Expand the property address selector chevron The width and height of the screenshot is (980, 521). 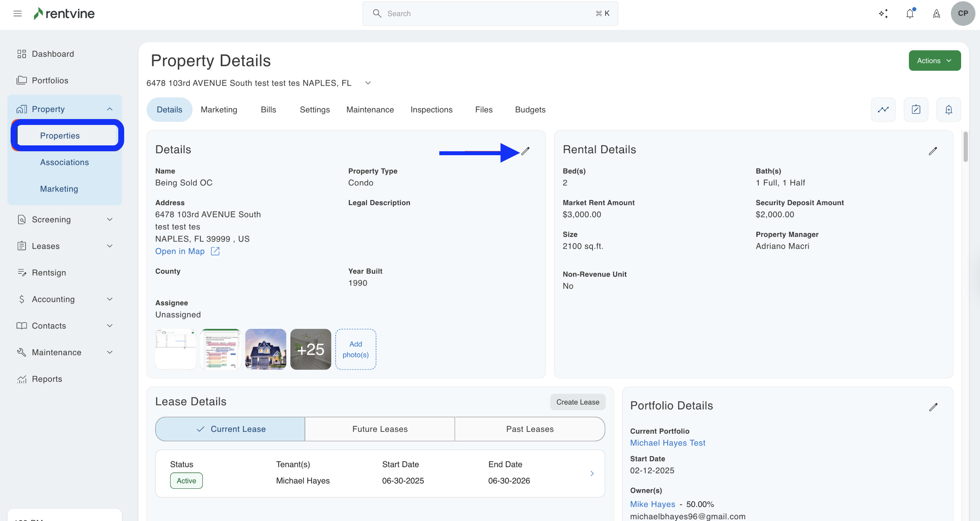368,83
